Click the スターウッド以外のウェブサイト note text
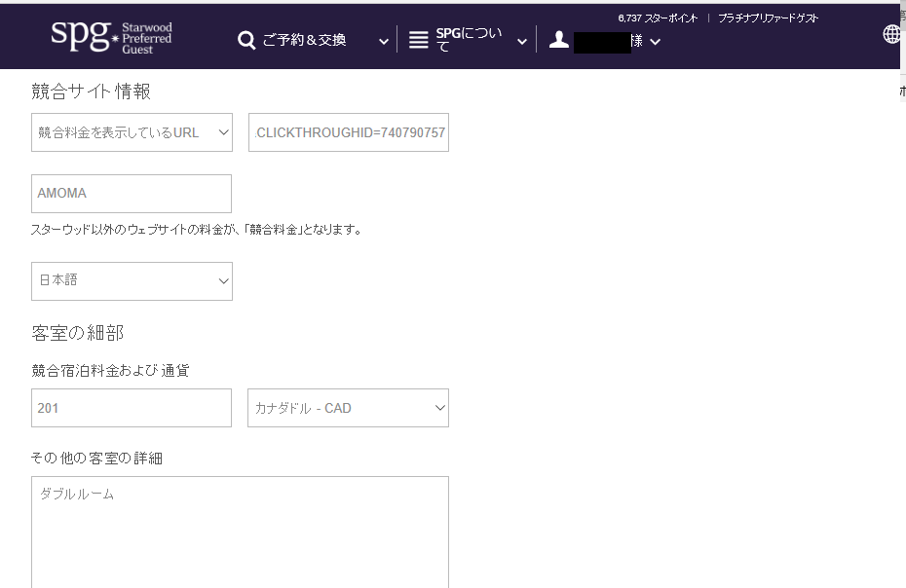This screenshot has height=588, width=906. point(197,230)
